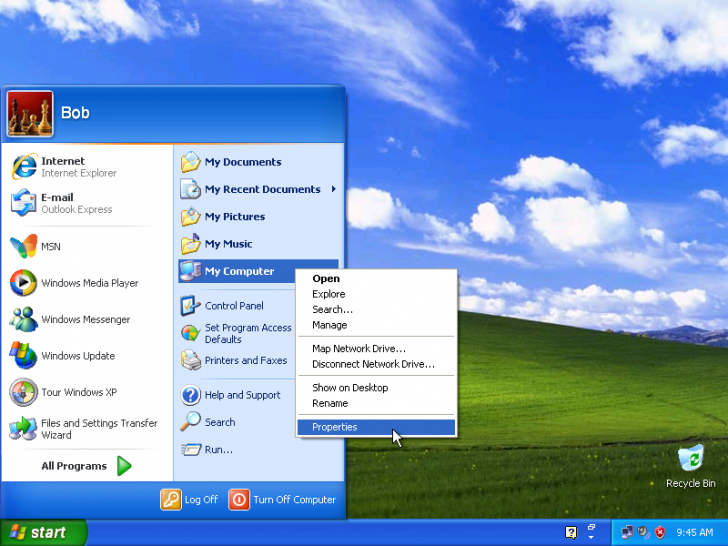Viewport: 728px width, 546px height.
Task: Click the Search magnifier icon
Action: pyautogui.click(x=190, y=422)
